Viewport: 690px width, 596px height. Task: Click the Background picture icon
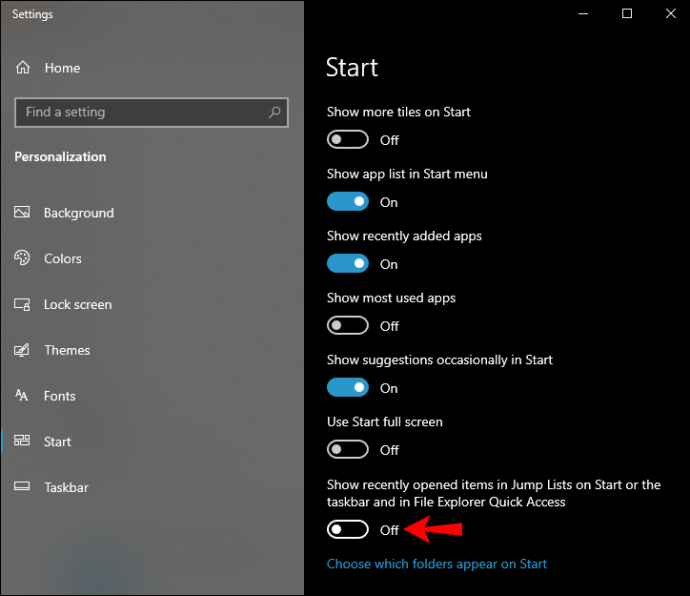tap(22, 212)
